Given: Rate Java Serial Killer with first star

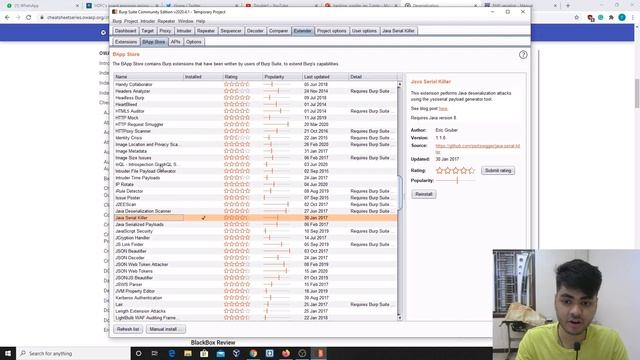Looking at the screenshot, I should (x=439, y=170).
